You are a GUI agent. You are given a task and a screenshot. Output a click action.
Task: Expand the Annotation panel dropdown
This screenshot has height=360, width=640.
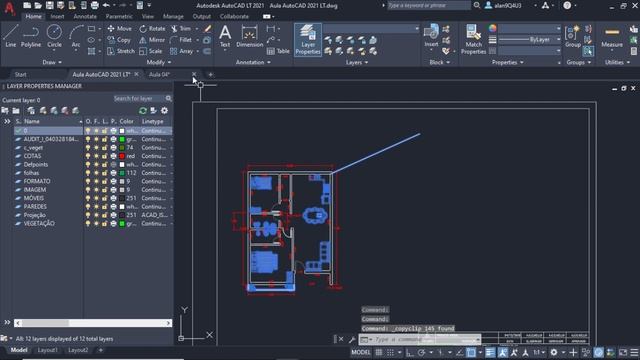[x=253, y=62]
